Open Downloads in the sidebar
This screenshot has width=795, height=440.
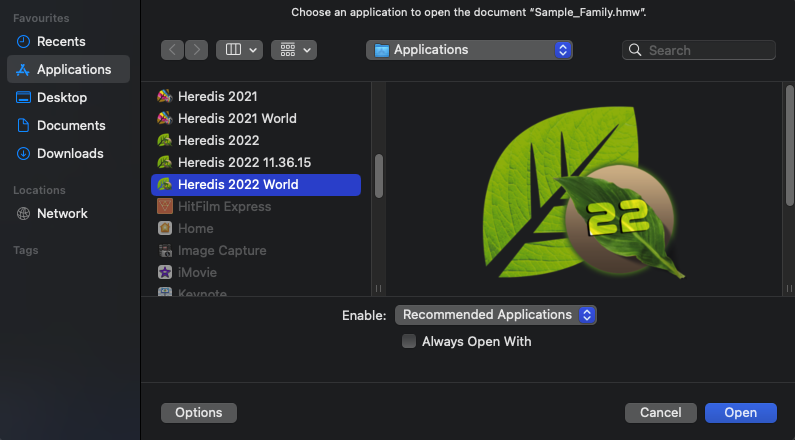[x=68, y=153]
